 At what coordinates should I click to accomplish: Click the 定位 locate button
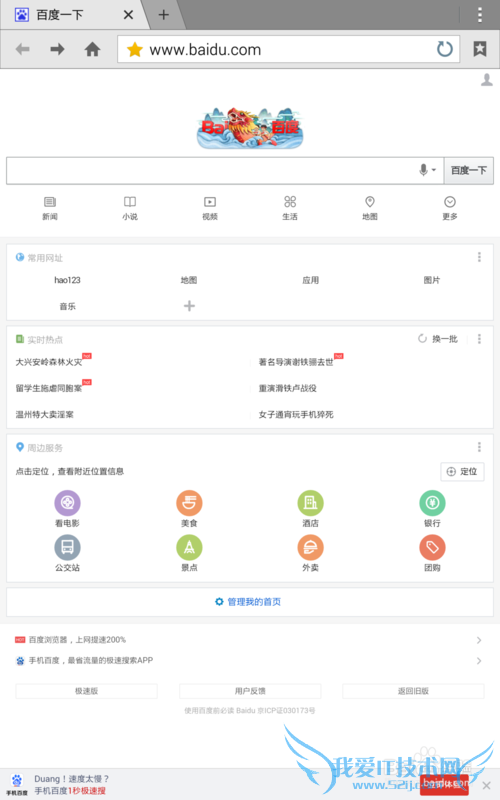pyautogui.click(x=462, y=471)
